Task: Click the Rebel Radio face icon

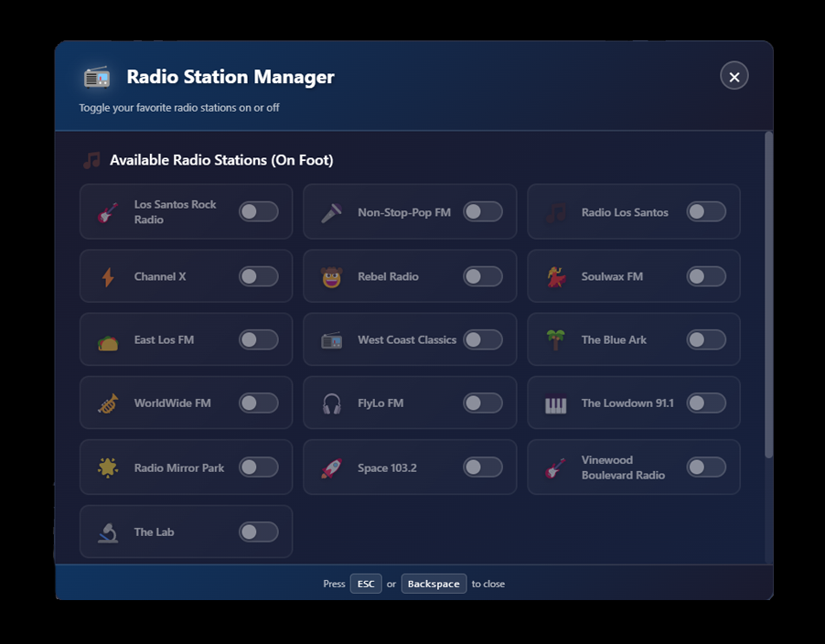Action: point(333,275)
